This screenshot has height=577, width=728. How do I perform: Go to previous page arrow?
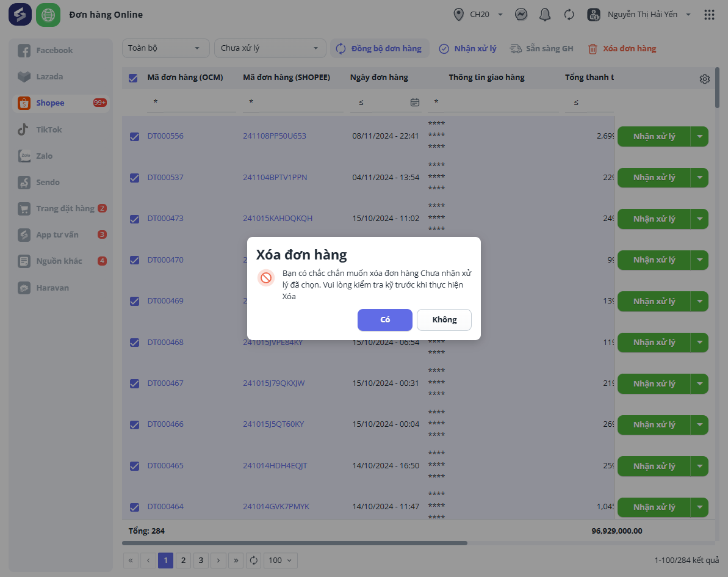coord(148,561)
